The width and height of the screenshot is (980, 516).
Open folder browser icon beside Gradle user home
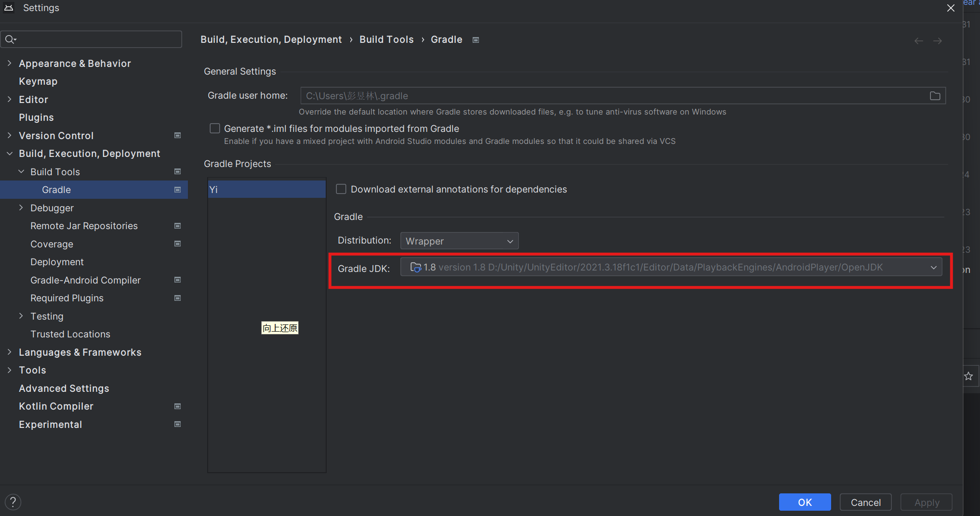[935, 96]
